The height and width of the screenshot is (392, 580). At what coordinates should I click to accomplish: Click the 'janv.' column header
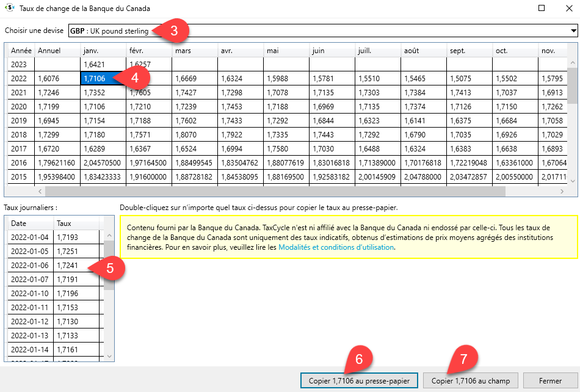point(103,51)
